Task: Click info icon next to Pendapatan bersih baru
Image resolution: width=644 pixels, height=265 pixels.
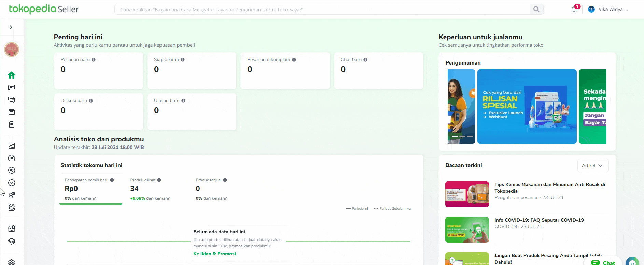Action: click(112, 180)
